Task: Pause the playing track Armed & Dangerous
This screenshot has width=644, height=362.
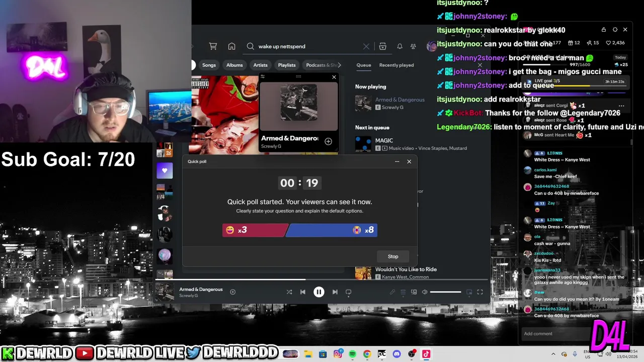Action: (x=319, y=292)
